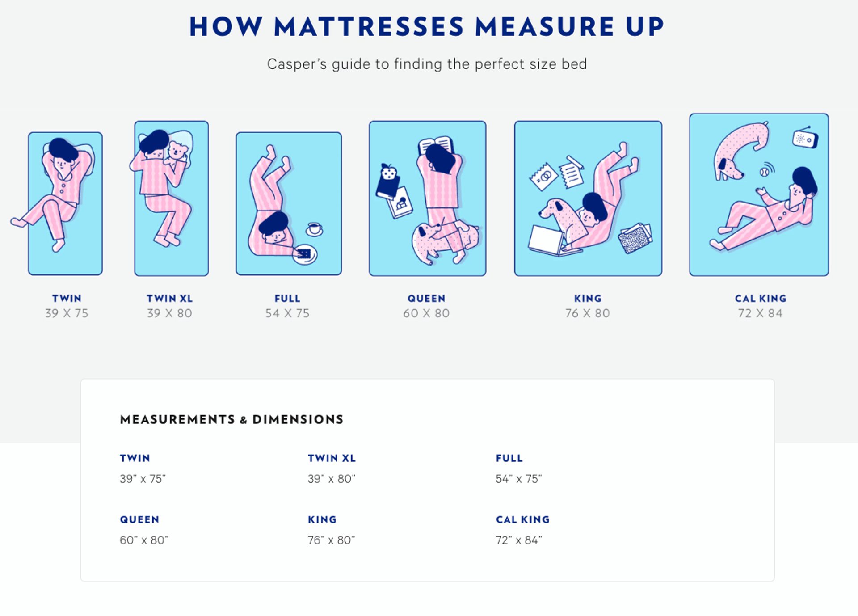Click the KING label under the bed illustration
This screenshot has width=858, height=616.
[x=588, y=298]
